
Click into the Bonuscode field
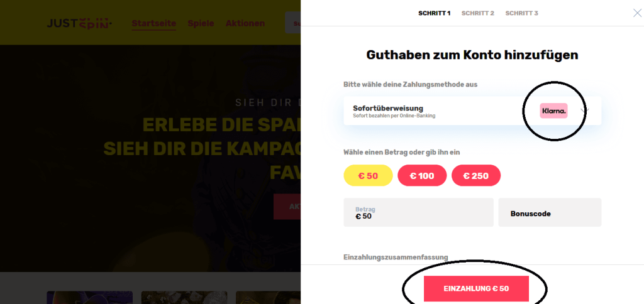(550, 212)
